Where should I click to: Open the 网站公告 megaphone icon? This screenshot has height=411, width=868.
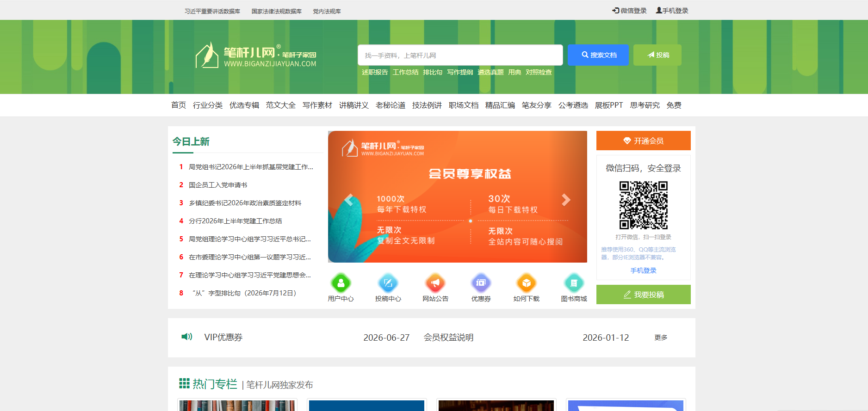435,283
